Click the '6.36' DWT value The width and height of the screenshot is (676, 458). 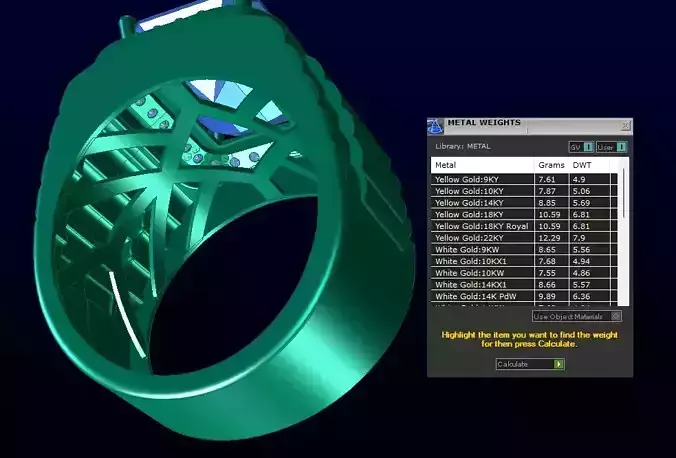coord(581,296)
